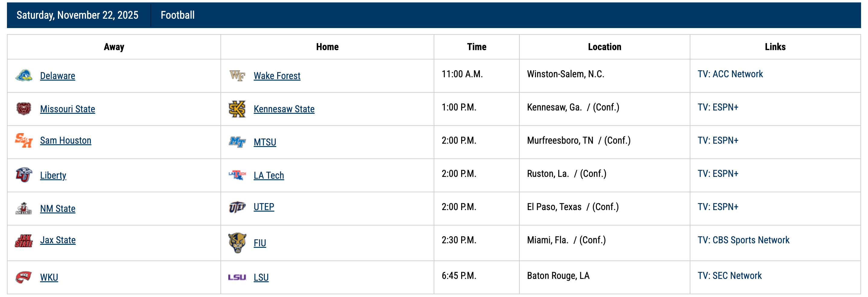Click the UTEP logo

click(x=237, y=207)
